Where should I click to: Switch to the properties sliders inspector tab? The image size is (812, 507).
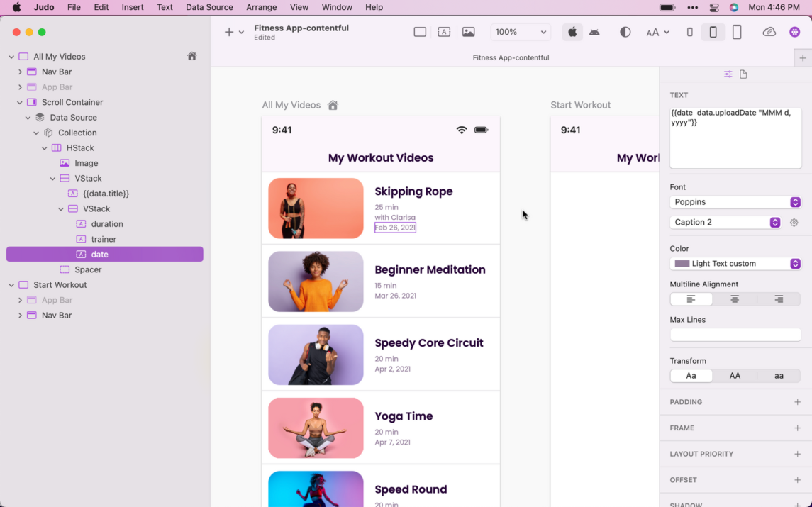click(728, 74)
